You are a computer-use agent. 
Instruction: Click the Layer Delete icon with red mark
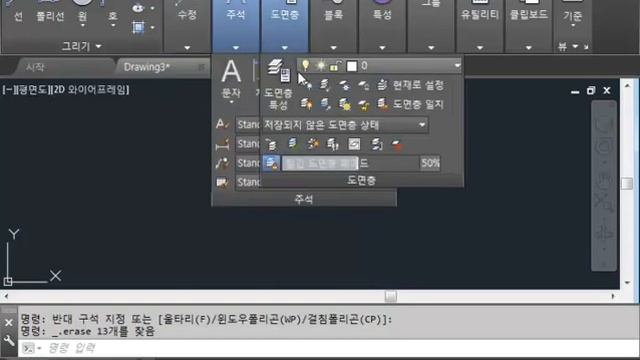[x=397, y=144]
